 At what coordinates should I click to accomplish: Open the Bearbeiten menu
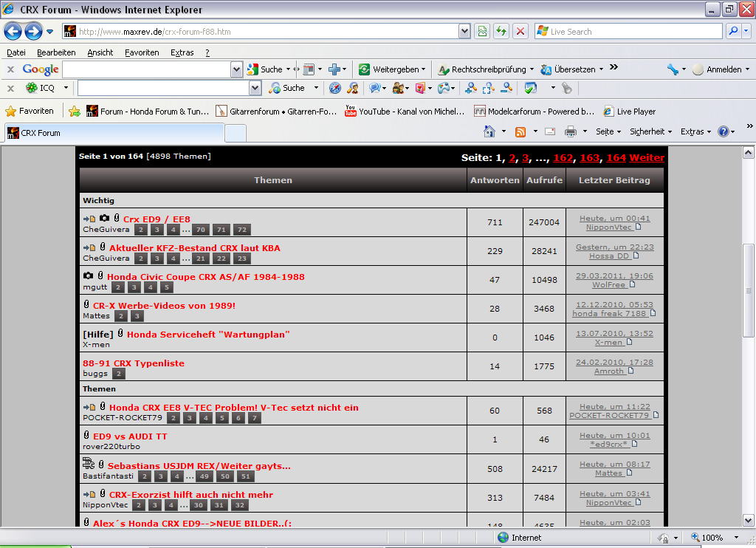56,52
